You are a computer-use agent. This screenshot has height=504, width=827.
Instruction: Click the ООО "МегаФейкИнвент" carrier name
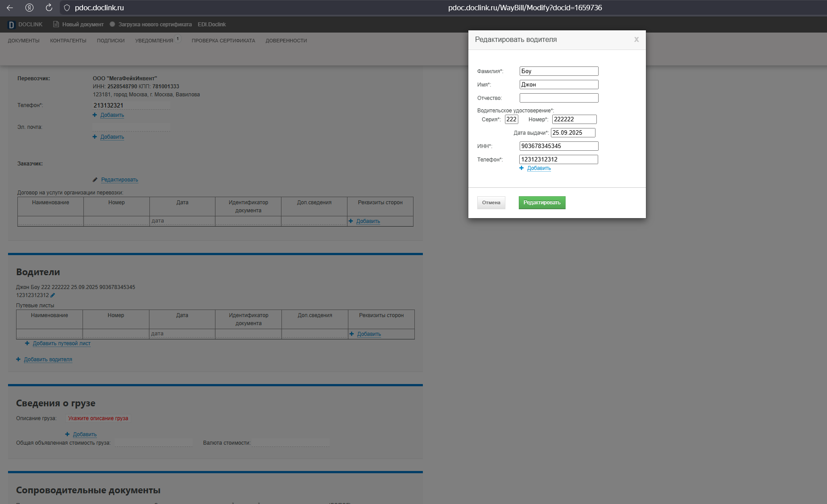click(125, 78)
